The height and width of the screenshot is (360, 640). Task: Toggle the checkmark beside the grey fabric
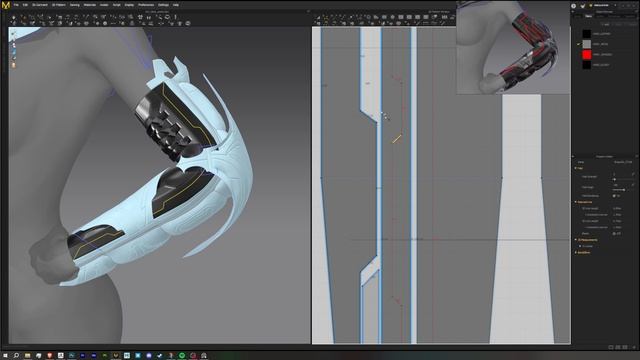point(578,44)
